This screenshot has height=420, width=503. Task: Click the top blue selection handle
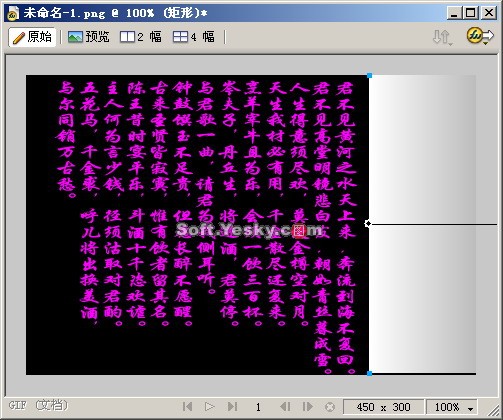369,76
